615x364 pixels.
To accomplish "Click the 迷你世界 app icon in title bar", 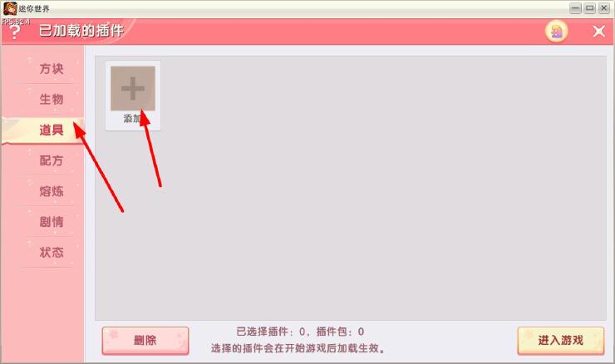I will tap(10, 8).
